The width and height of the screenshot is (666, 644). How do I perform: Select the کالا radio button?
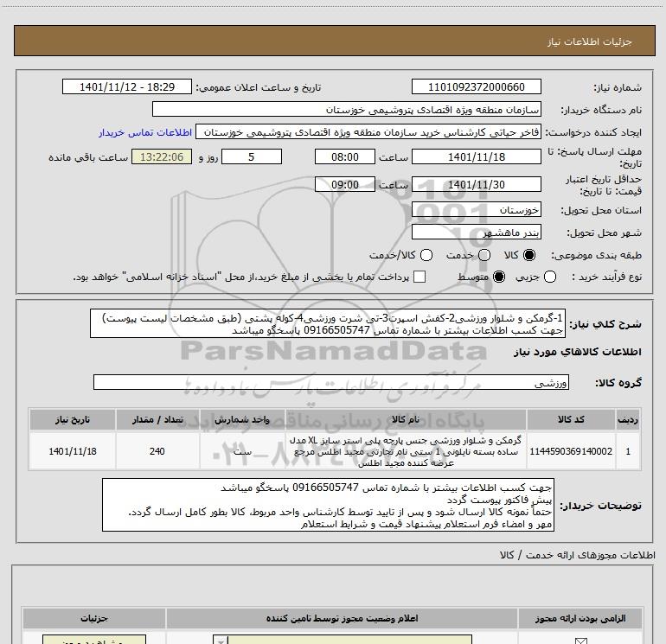point(529,255)
